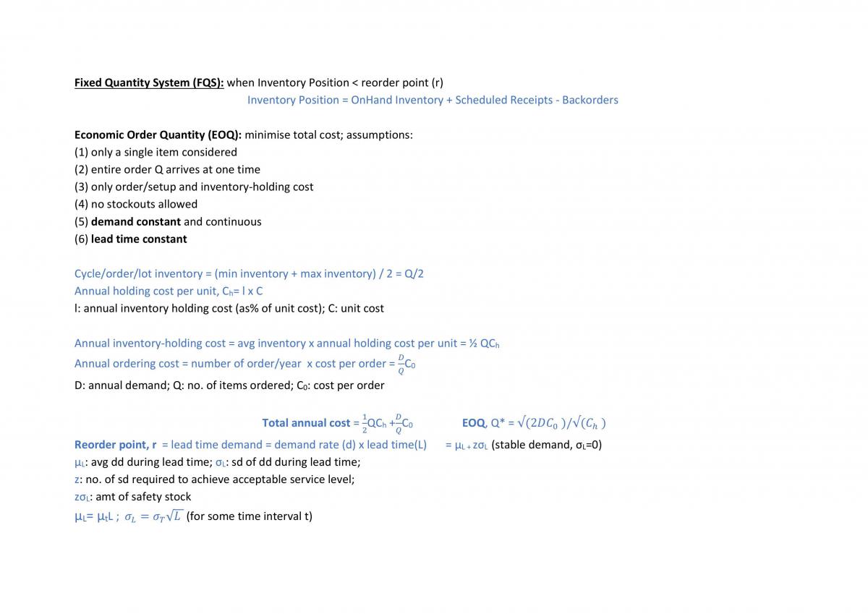Click assumption '(2) entire order Q arrives at one time'

(167, 169)
